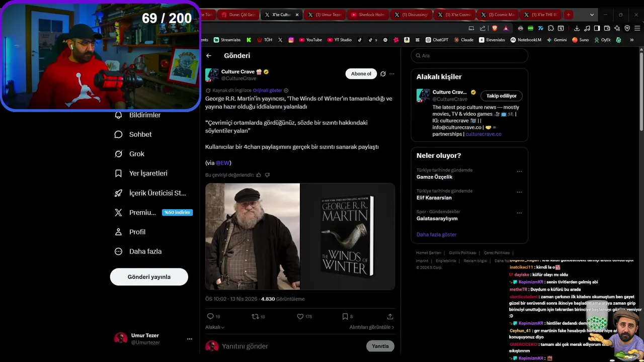Click the Yanıtla button
Screen dimensions: 644x362
pyautogui.click(x=380, y=346)
